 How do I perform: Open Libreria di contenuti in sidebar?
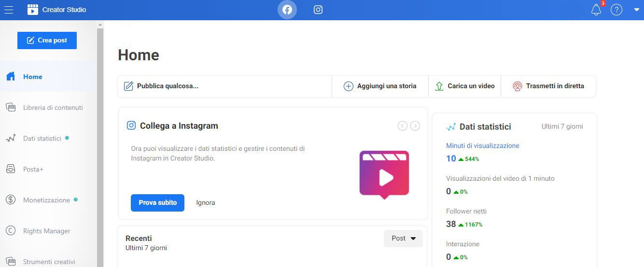pos(53,107)
